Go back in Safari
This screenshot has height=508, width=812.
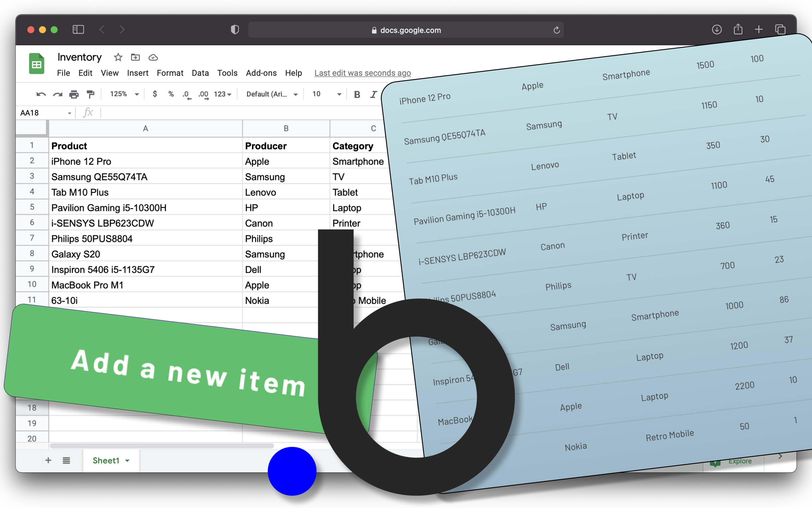[102, 30]
